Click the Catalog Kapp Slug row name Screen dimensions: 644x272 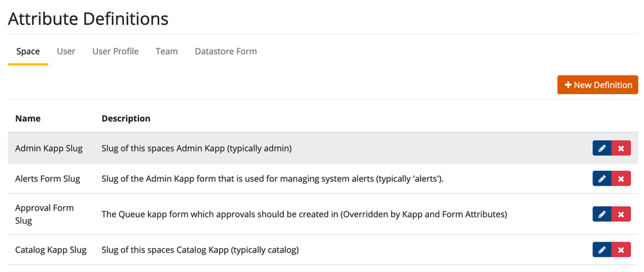click(51, 249)
